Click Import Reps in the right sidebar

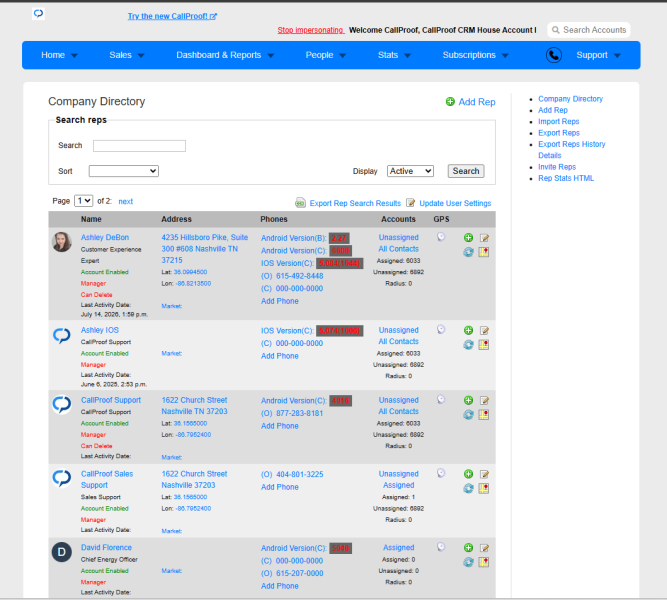pos(559,122)
